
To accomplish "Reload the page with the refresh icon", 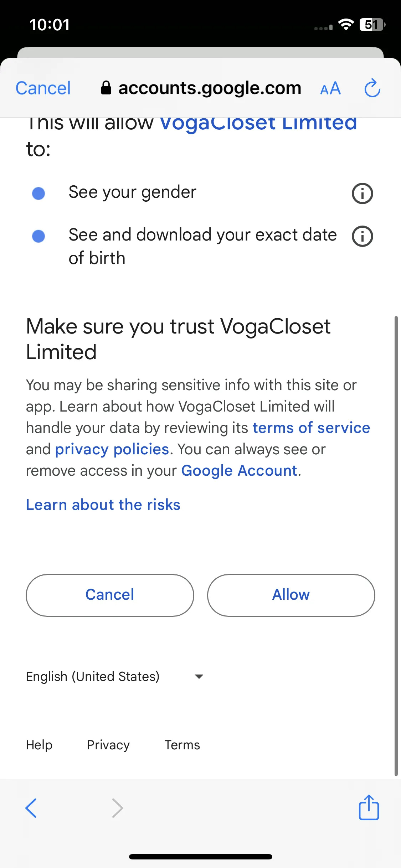I will 372,88.
